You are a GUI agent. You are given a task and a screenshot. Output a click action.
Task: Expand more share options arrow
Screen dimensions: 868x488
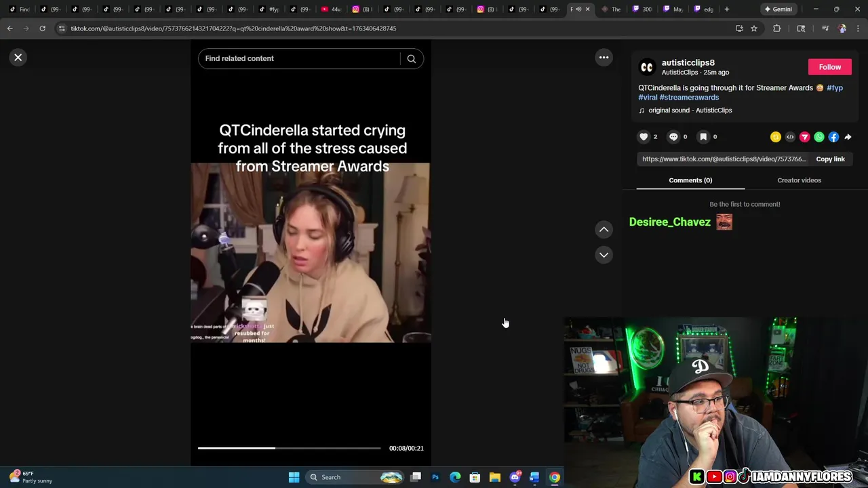[848, 137]
